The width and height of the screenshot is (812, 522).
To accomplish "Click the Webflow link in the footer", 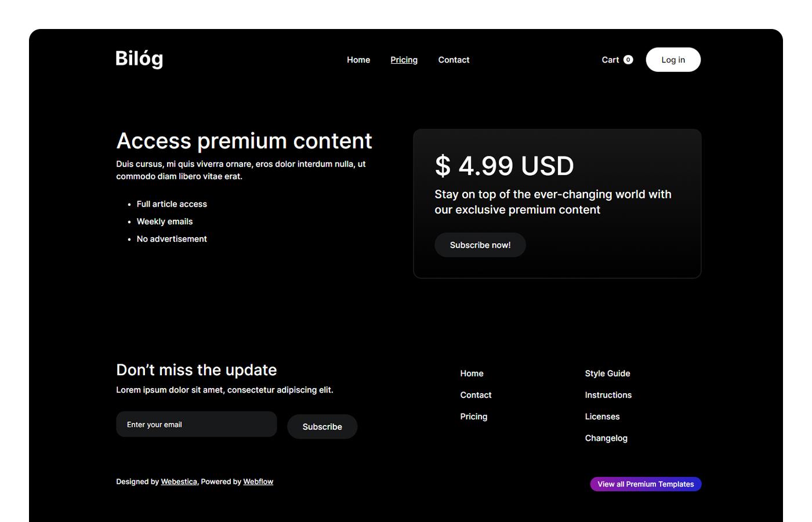I will point(258,481).
